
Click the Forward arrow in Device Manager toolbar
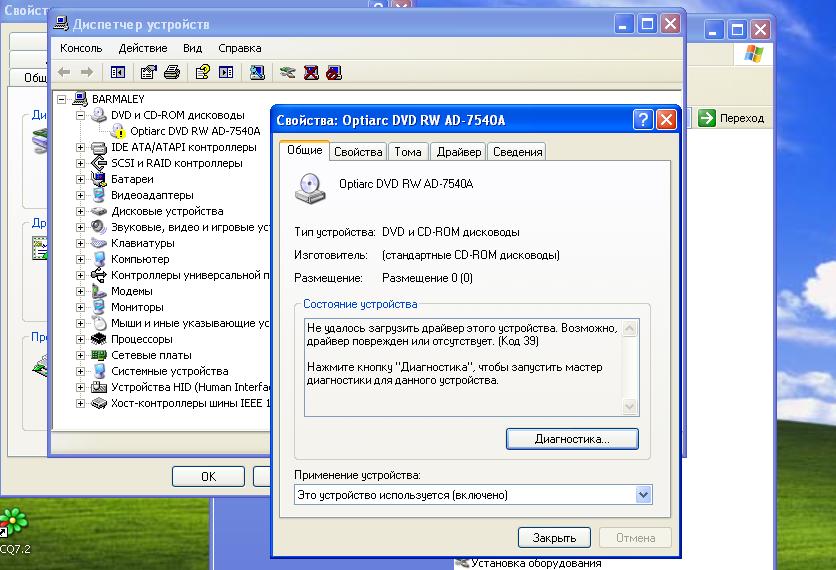coord(86,72)
